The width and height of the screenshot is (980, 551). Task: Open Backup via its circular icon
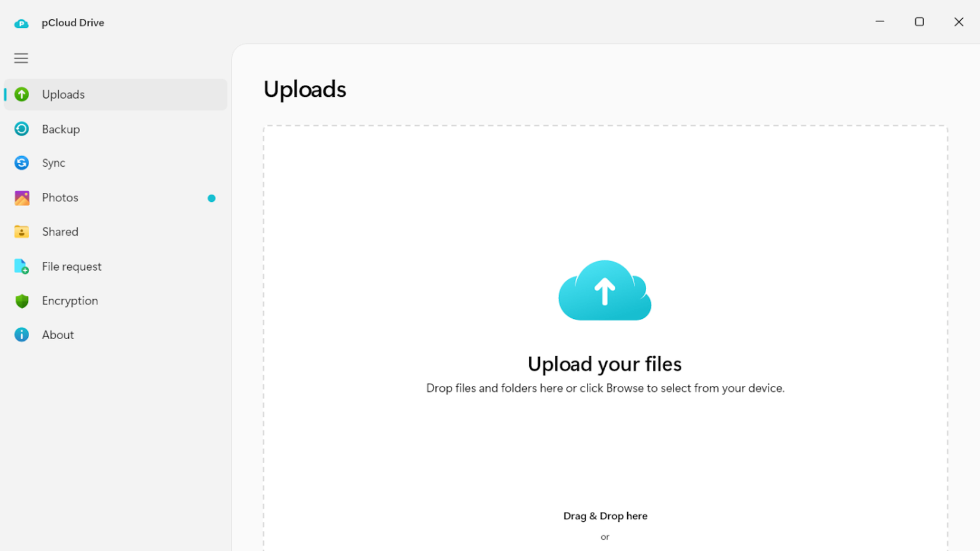click(x=21, y=129)
